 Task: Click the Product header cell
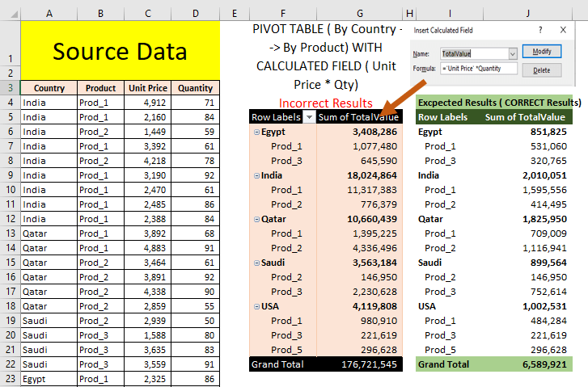click(x=100, y=88)
